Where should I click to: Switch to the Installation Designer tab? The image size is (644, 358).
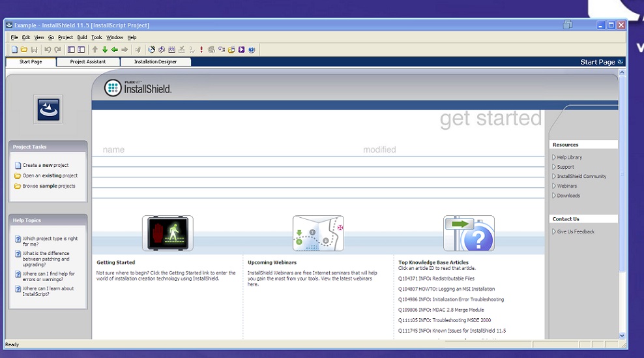[x=156, y=62]
